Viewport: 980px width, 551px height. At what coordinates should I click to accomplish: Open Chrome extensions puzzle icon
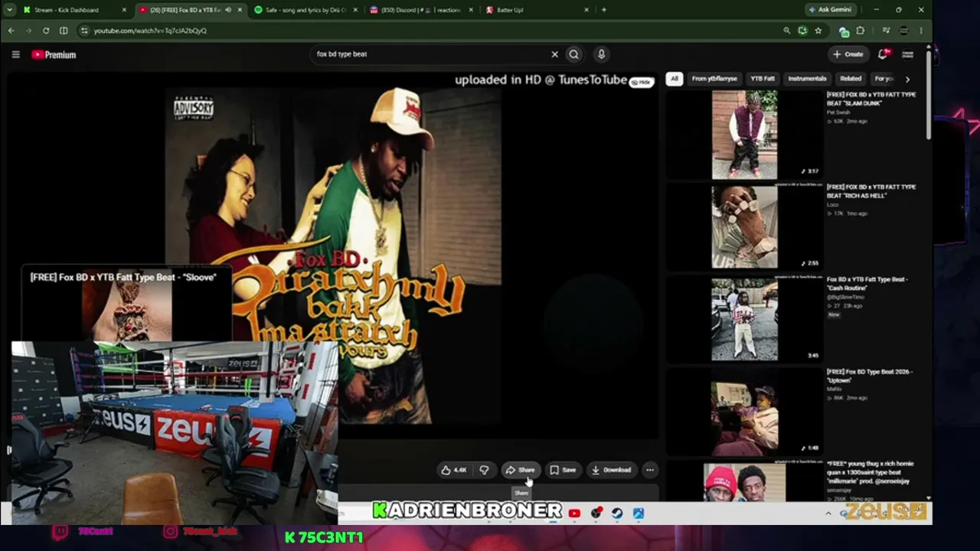point(861,31)
